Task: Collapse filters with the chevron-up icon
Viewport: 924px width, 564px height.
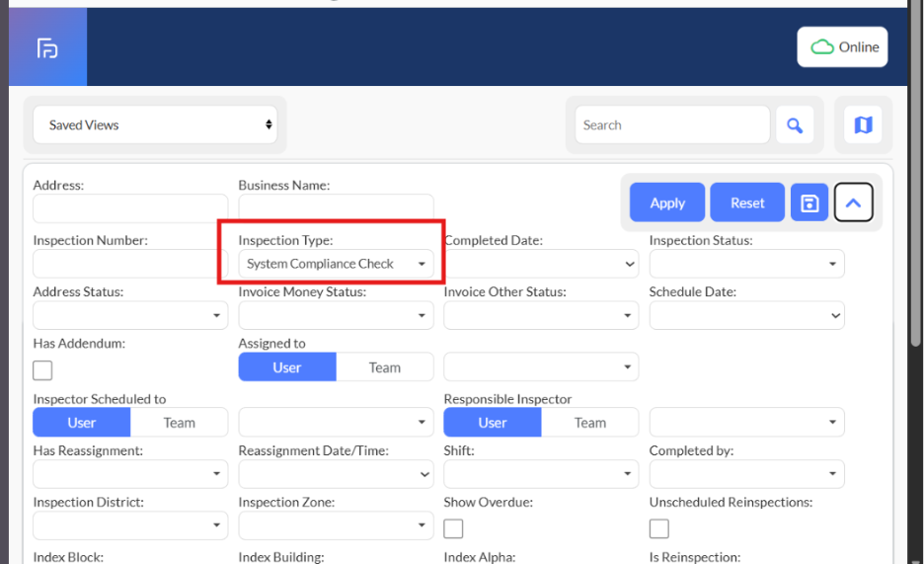Action: [x=853, y=203]
